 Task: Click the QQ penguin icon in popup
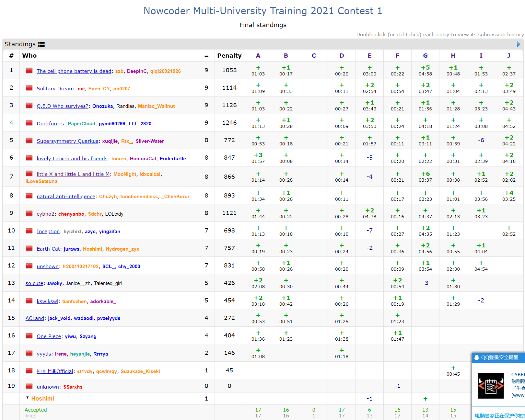pyautogui.click(x=477, y=358)
